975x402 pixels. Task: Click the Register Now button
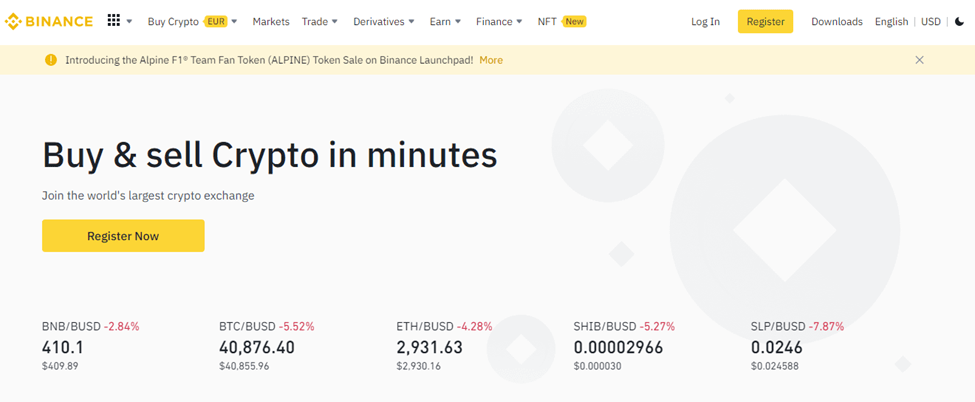coord(123,236)
